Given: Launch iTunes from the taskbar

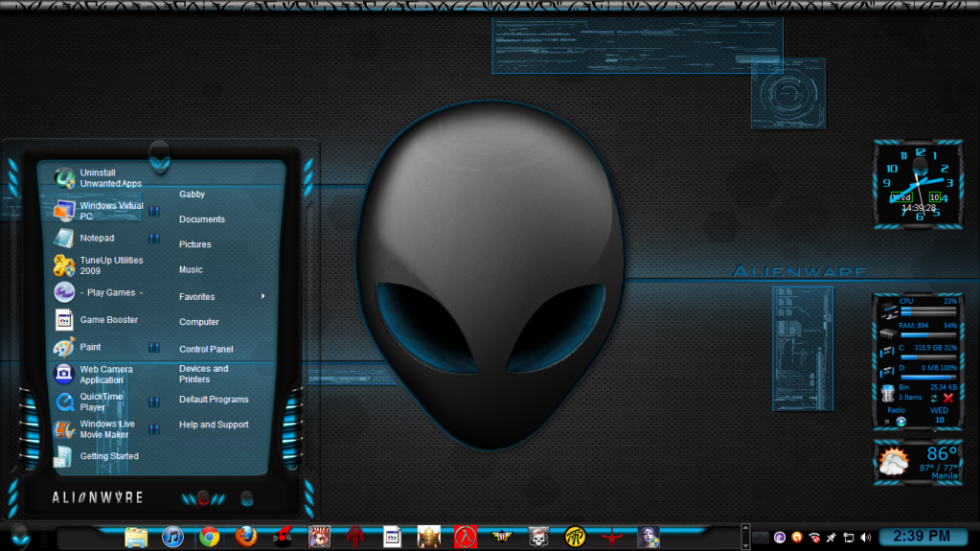Looking at the screenshot, I should click(172, 538).
